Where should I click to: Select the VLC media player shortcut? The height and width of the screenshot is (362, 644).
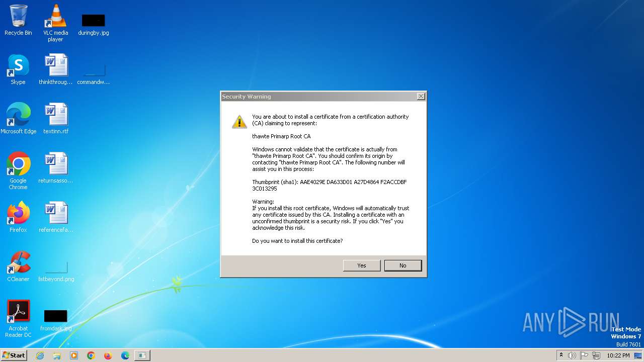click(55, 23)
